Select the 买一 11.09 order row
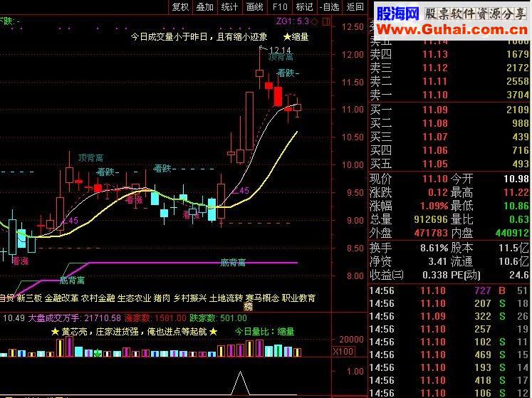The image size is (532, 398). click(x=449, y=110)
